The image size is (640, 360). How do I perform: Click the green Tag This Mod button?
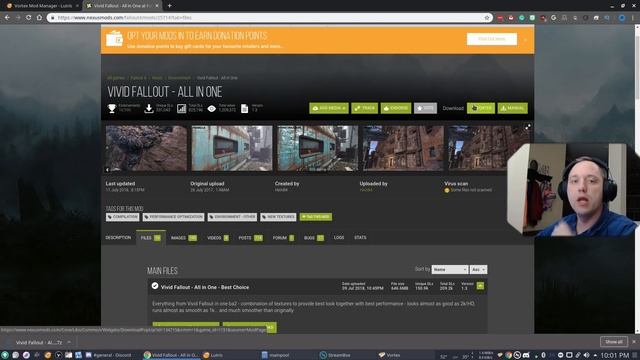tap(316, 217)
